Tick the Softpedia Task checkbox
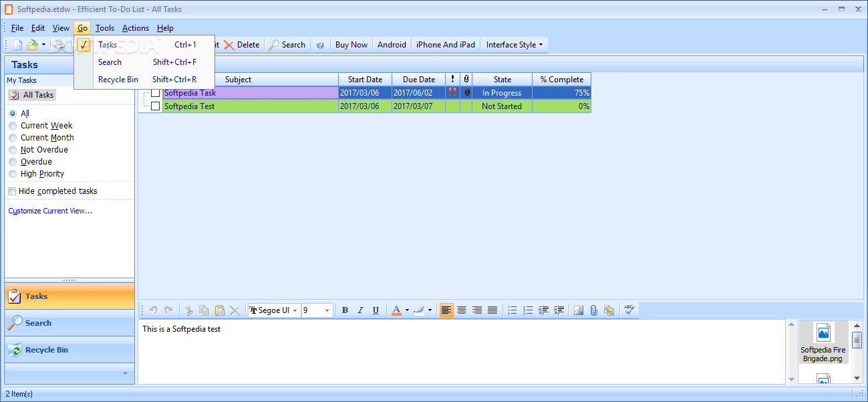The width and height of the screenshot is (868, 402). click(x=156, y=93)
